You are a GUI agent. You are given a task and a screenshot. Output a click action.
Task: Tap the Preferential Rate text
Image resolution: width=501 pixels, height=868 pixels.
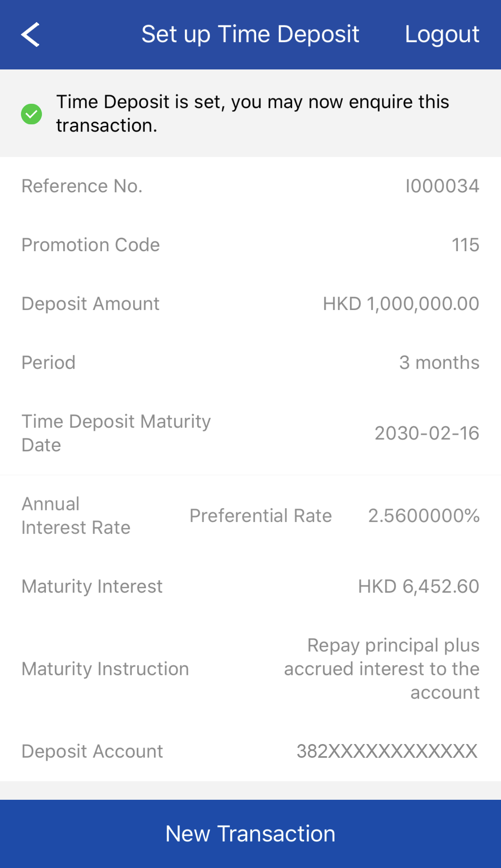click(261, 516)
